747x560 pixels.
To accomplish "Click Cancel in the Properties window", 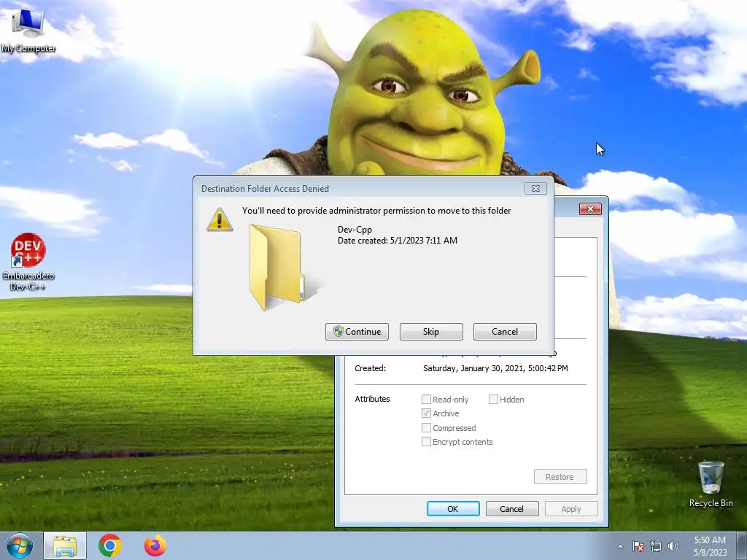I will click(512, 508).
